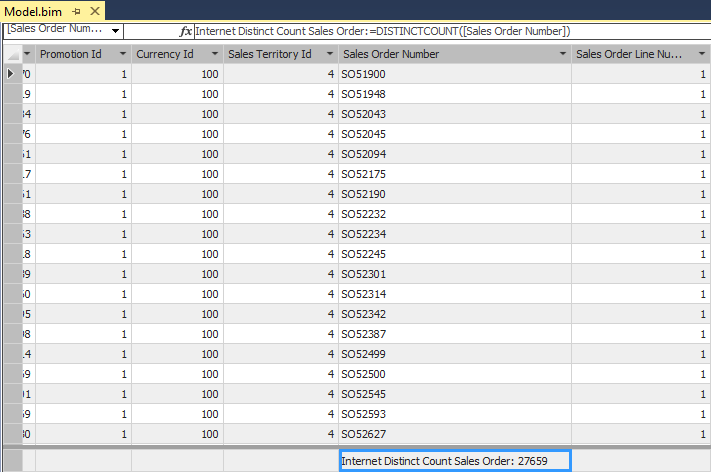Viewport: 711px width, 472px height.
Task: Click the fx function icon
Action: [x=186, y=31]
